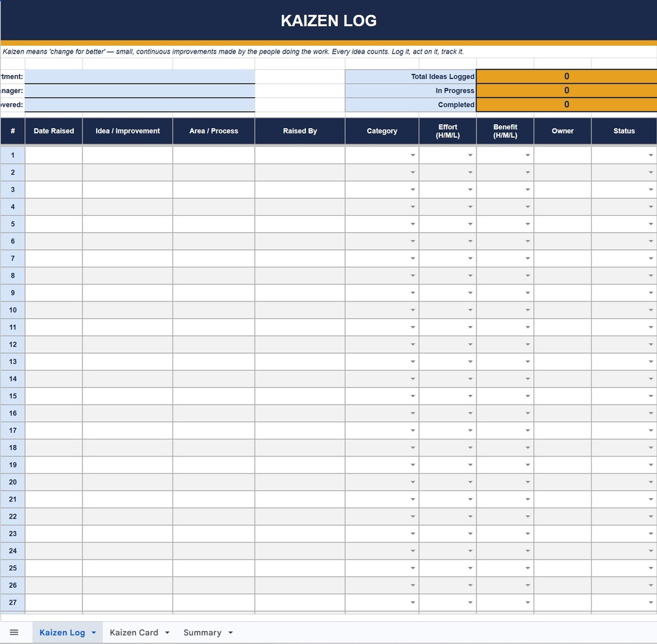Open Summary tab options arrow
Image resolution: width=657 pixels, height=644 pixels.
pyautogui.click(x=231, y=633)
